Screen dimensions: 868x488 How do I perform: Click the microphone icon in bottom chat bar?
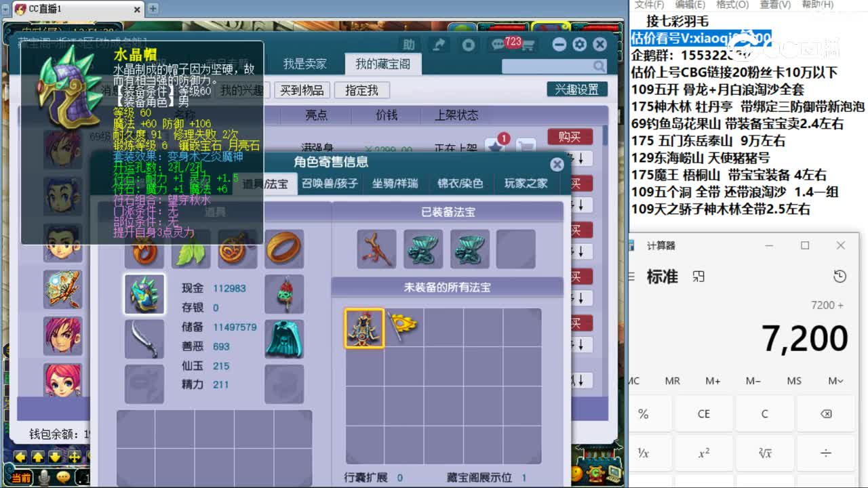tap(43, 478)
